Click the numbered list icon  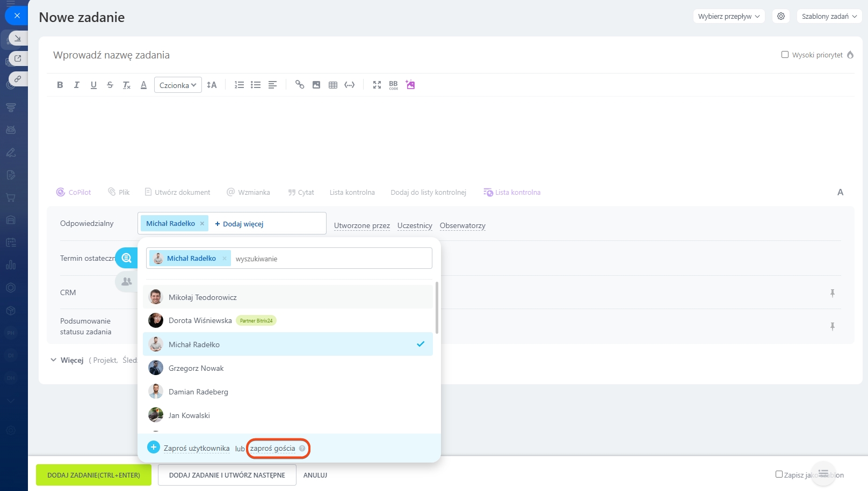point(239,85)
